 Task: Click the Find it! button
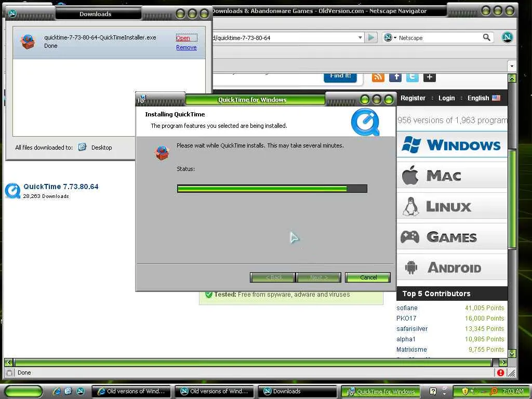pyautogui.click(x=340, y=77)
